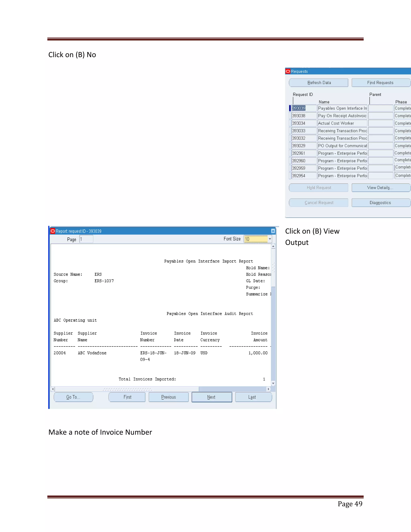Click the horizontal scrollbar thumb in the report
Image resolution: width=411 pixels, height=532 pixels.
point(127,389)
